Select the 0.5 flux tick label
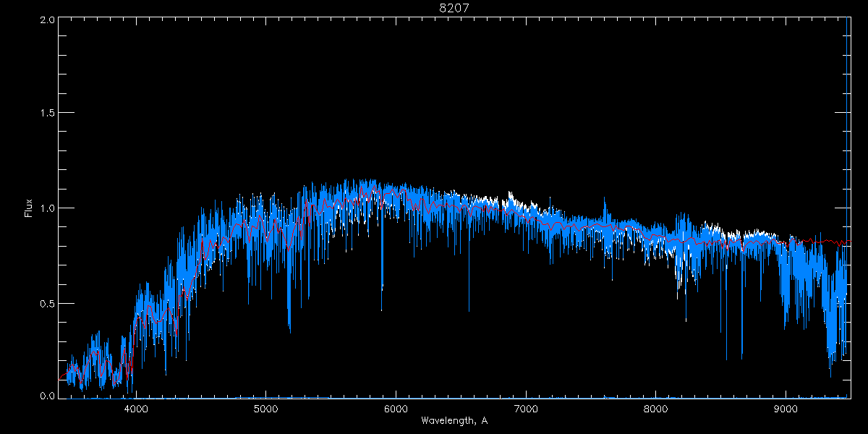The image size is (868, 434). pos(48,303)
